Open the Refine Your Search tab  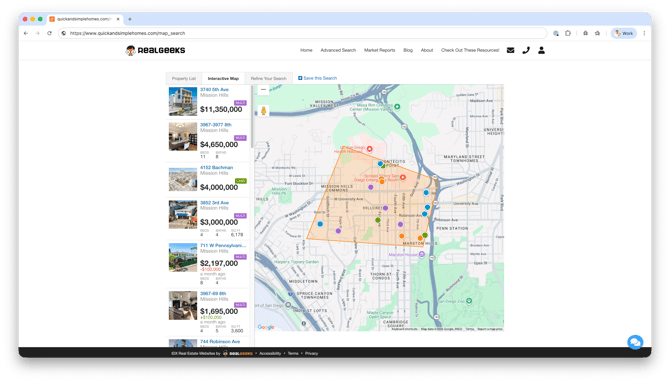(x=268, y=79)
